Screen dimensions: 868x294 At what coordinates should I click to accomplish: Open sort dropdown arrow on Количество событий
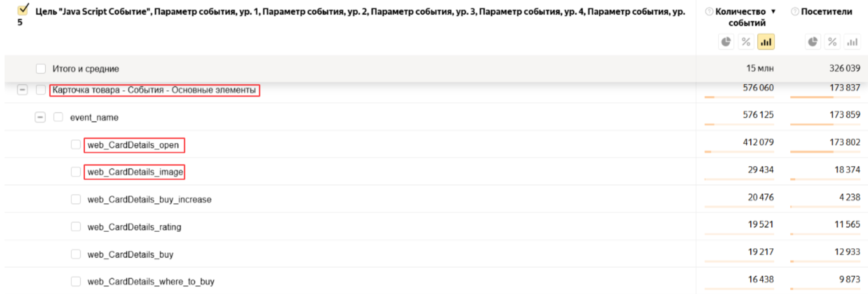(773, 11)
